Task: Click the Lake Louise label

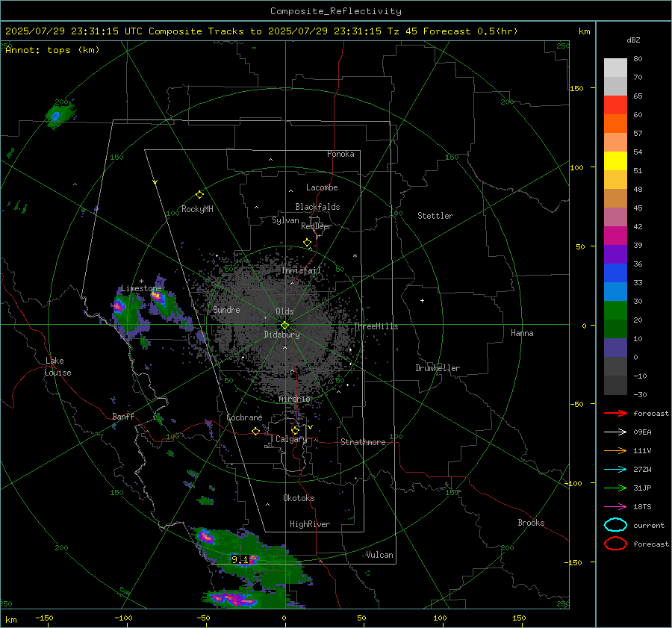Action: click(57, 367)
